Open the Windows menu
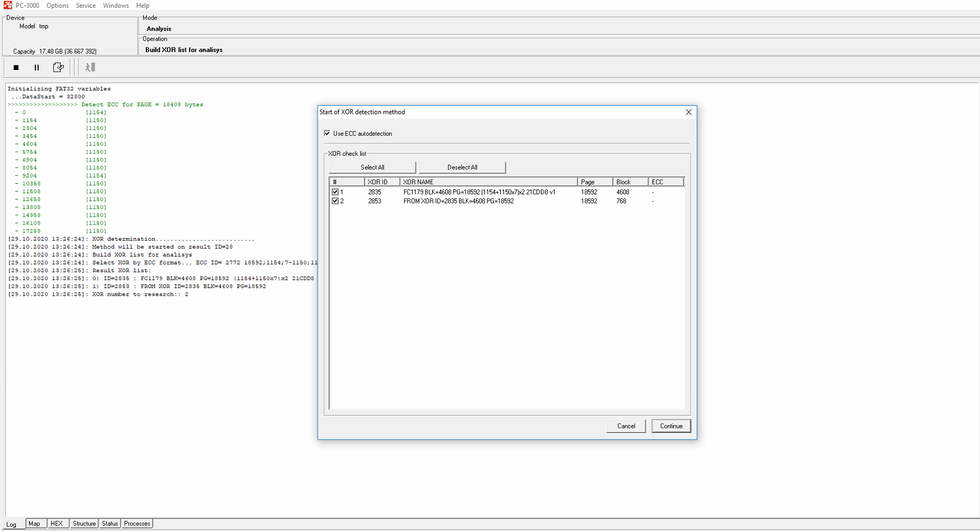 coord(115,6)
